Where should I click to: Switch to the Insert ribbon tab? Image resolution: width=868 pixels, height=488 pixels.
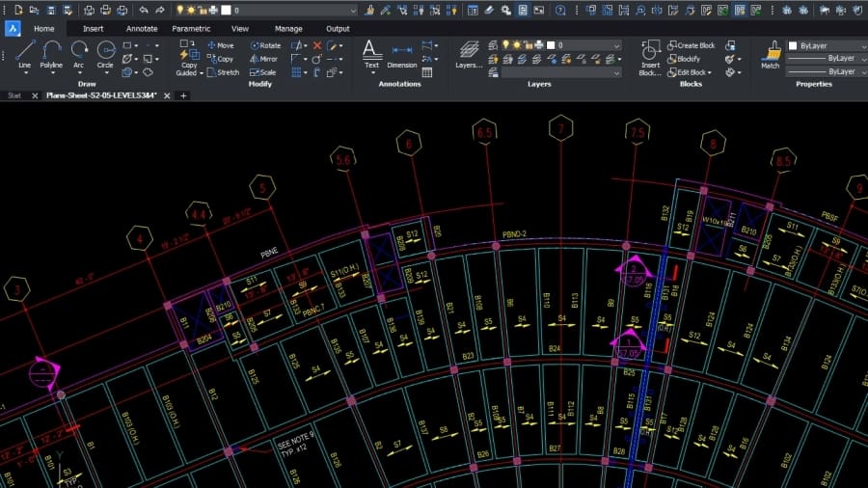[93, 29]
